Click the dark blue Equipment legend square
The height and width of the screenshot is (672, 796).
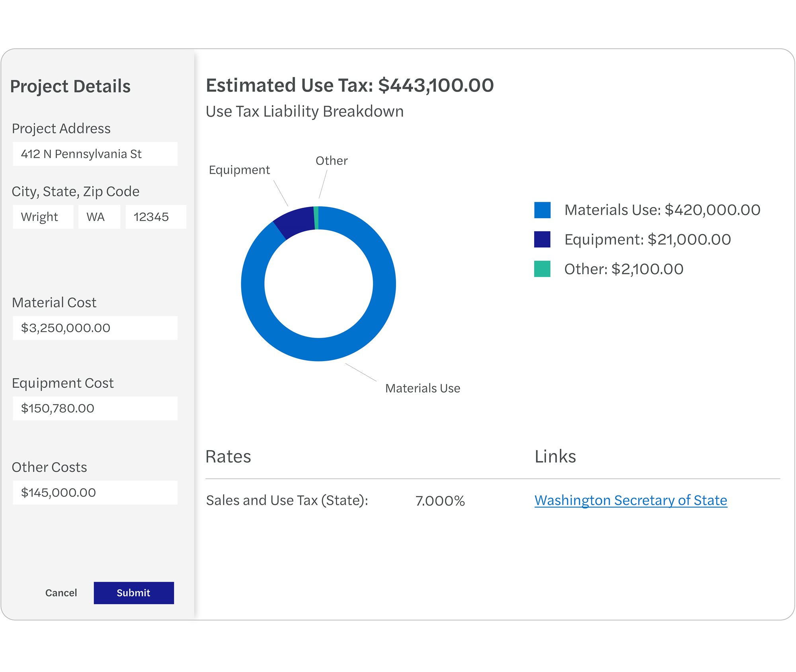(x=542, y=239)
